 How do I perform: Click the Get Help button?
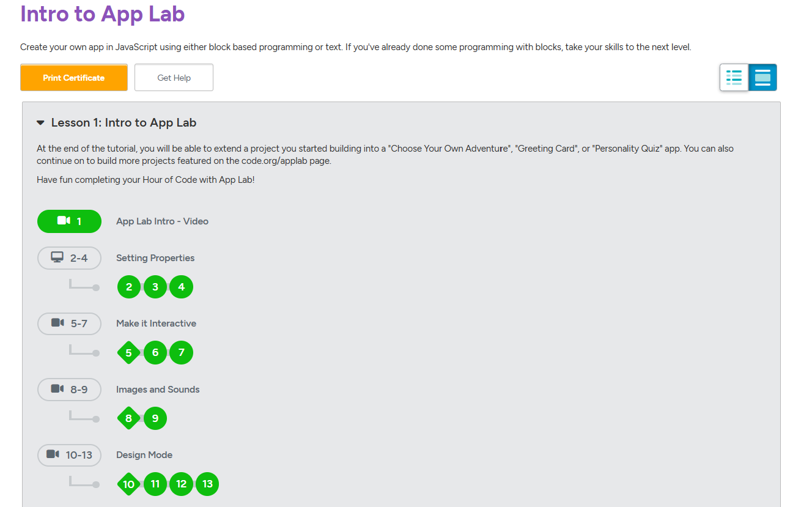tap(174, 78)
